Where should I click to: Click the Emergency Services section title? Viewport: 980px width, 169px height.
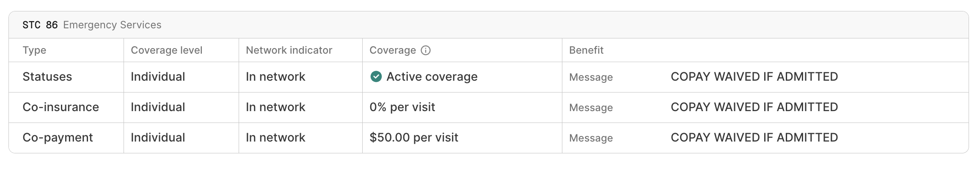(x=112, y=25)
